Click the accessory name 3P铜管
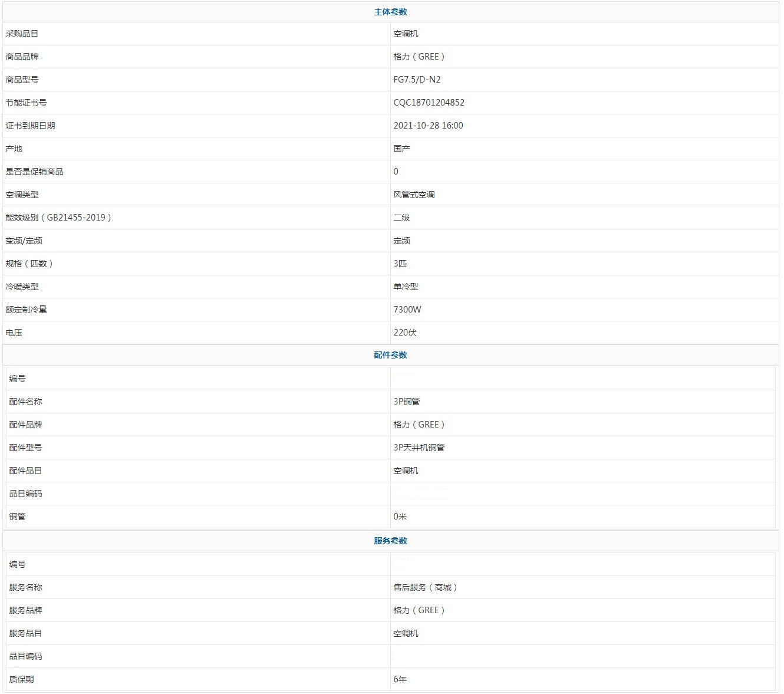This screenshot has height=694, width=784. tap(406, 402)
